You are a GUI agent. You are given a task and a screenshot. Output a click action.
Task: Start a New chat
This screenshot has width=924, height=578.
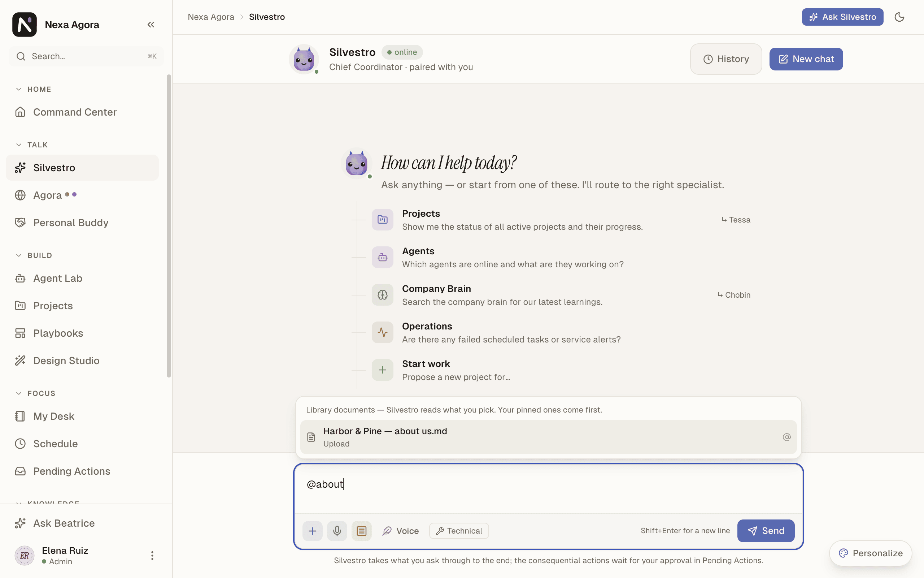806,59
